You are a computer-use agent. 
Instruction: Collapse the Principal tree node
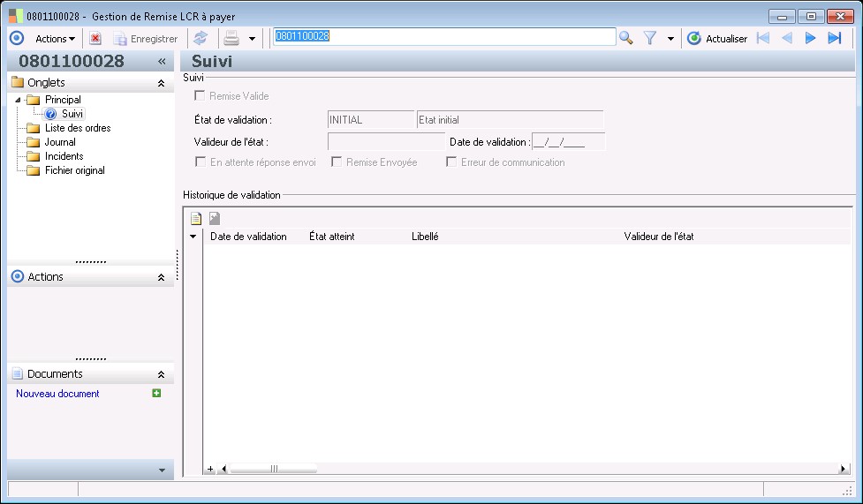point(18,100)
